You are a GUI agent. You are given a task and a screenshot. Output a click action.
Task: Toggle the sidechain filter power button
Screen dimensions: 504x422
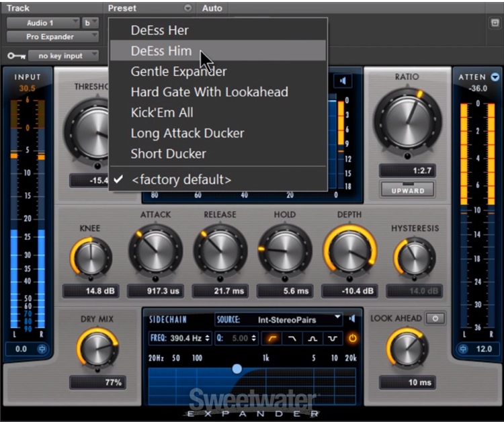pyautogui.click(x=352, y=338)
